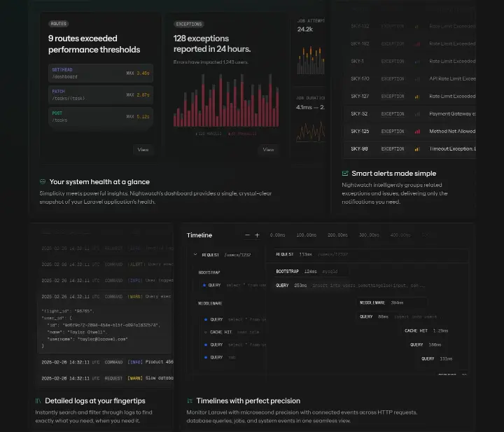Image resolution: width=504 pixels, height=432 pixels.
Task: Click the [WARN] Query exec log line
Action: point(107,296)
